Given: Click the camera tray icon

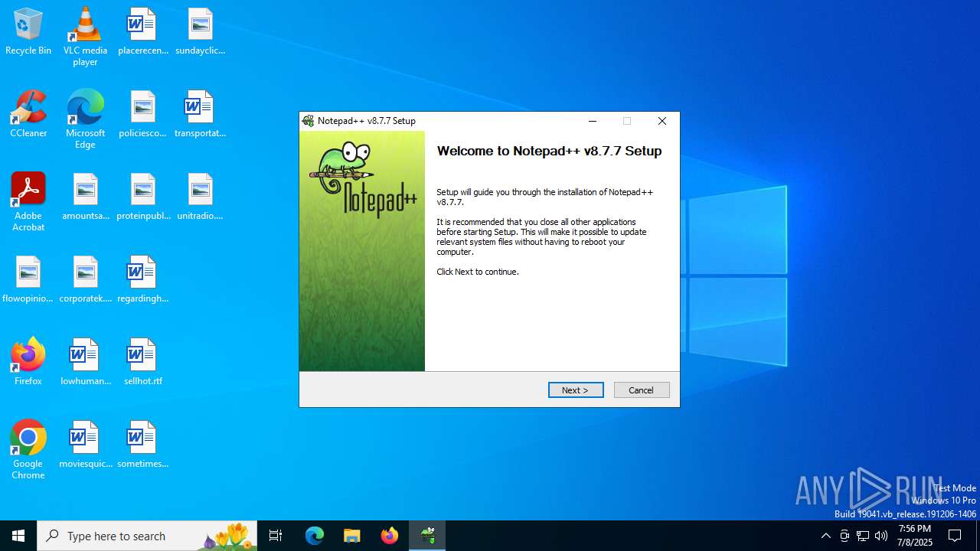Looking at the screenshot, I should (x=844, y=536).
